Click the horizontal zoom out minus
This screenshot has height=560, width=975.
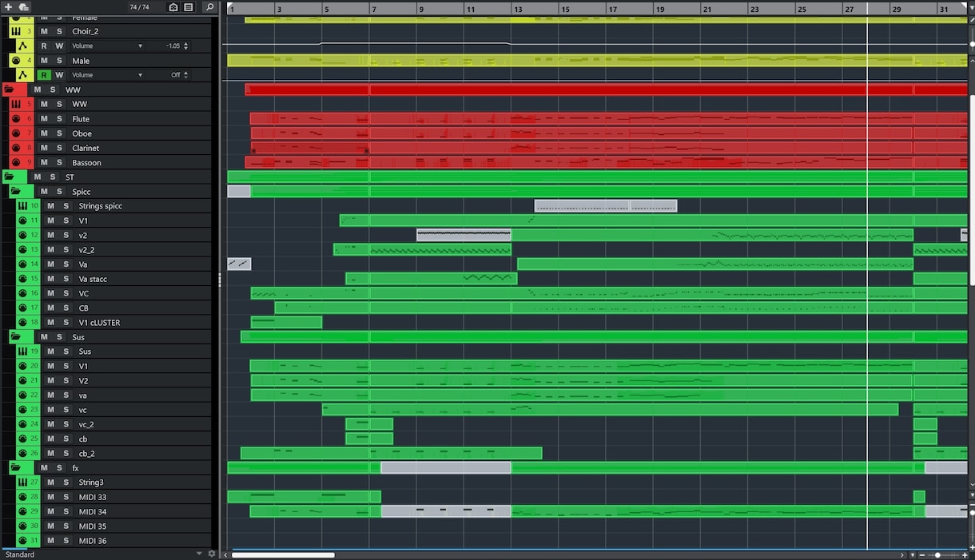coord(921,554)
